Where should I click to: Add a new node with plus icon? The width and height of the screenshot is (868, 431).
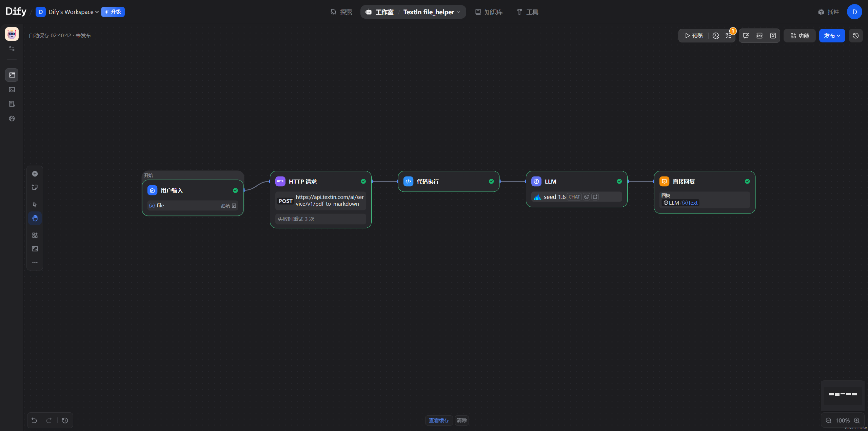35,174
